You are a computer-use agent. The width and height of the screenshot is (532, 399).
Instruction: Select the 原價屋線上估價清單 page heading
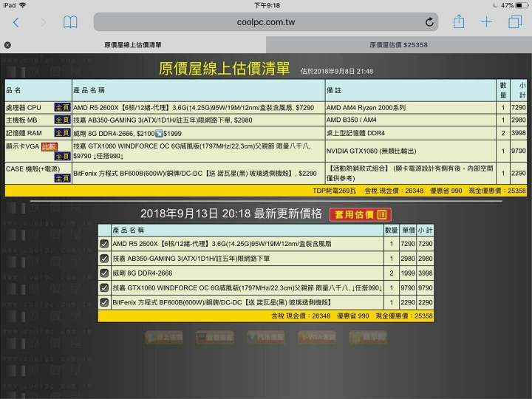pyautogui.click(x=225, y=69)
